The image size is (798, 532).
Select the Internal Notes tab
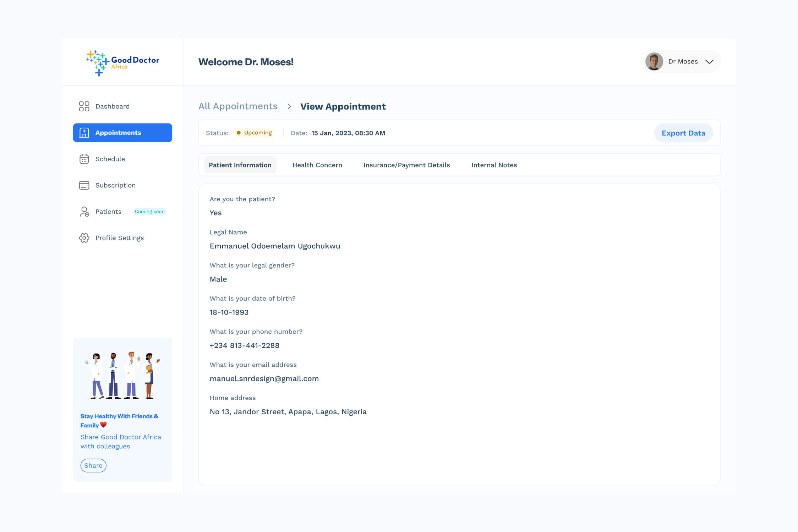[494, 165]
